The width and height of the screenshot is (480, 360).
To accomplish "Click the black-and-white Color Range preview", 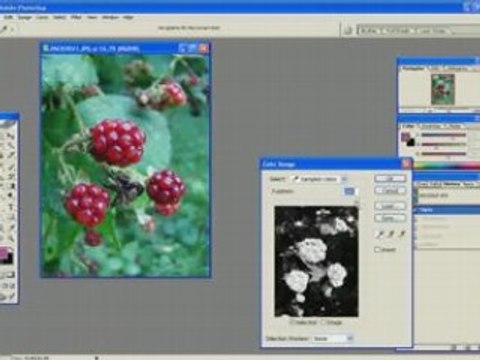I will [316, 262].
